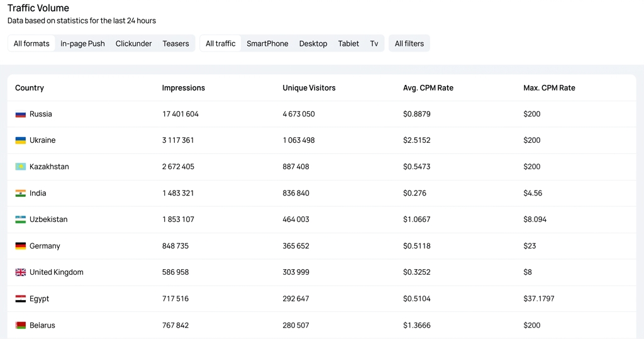The height and width of the screenshot is (339, 644).
Task: Click Egypt max CPM $37.1797
Action: 539,299
